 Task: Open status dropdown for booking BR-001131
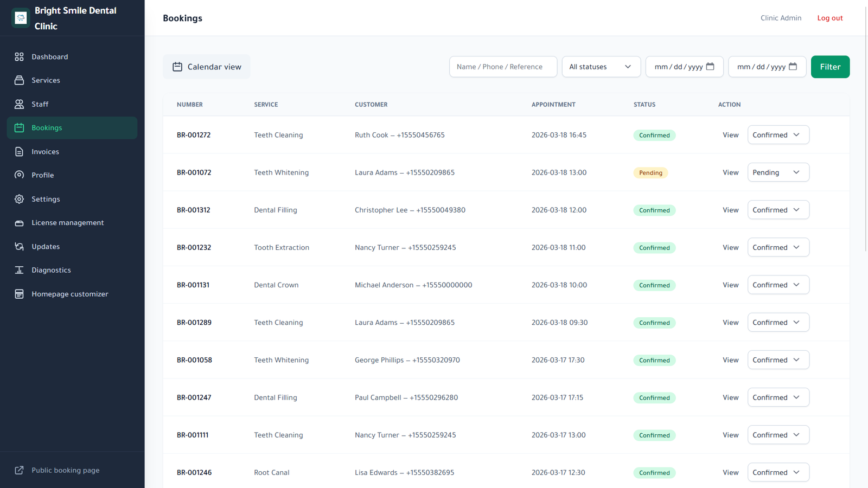tap(778, 285)
